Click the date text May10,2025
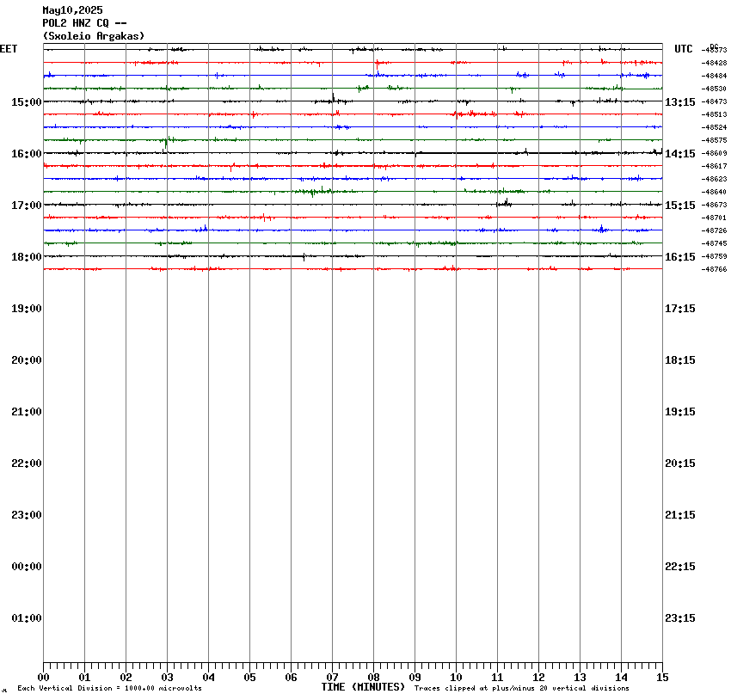 [x=73, y=10]
